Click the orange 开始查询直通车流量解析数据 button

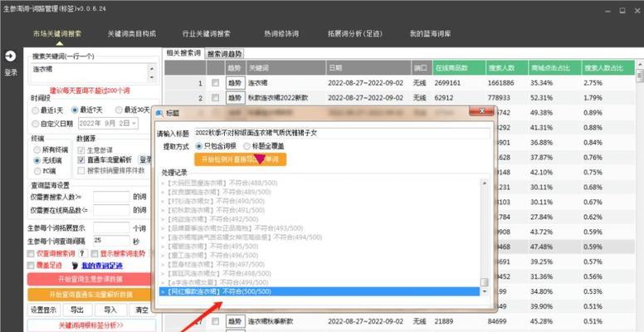coord(90,295)
